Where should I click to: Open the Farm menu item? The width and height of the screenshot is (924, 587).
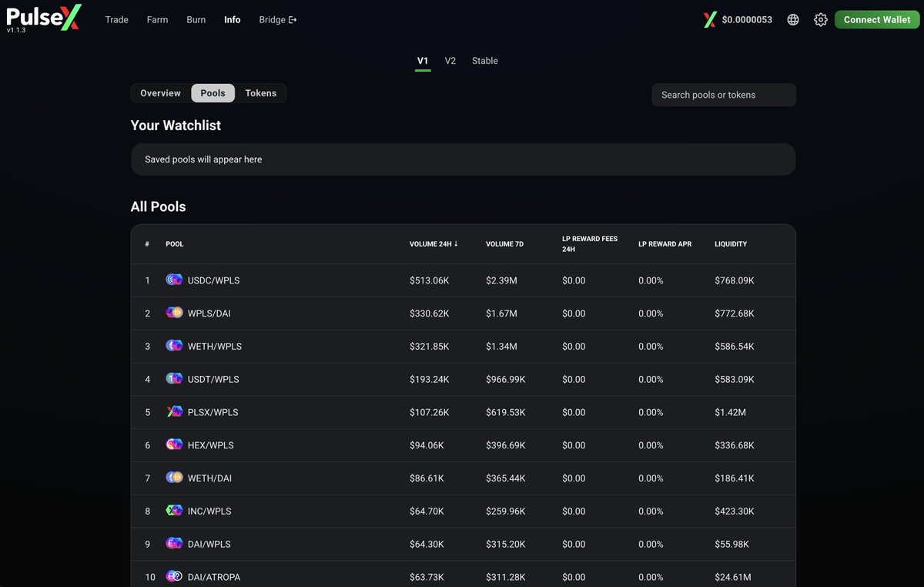coord(157,20)
